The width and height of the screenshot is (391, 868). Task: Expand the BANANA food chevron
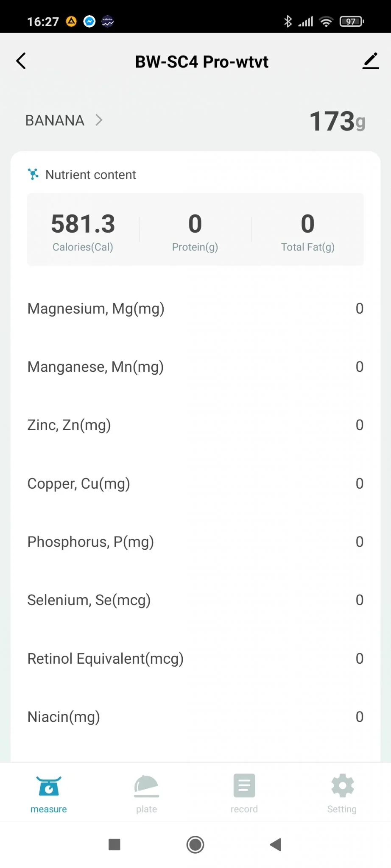click(x=99, y=120)
